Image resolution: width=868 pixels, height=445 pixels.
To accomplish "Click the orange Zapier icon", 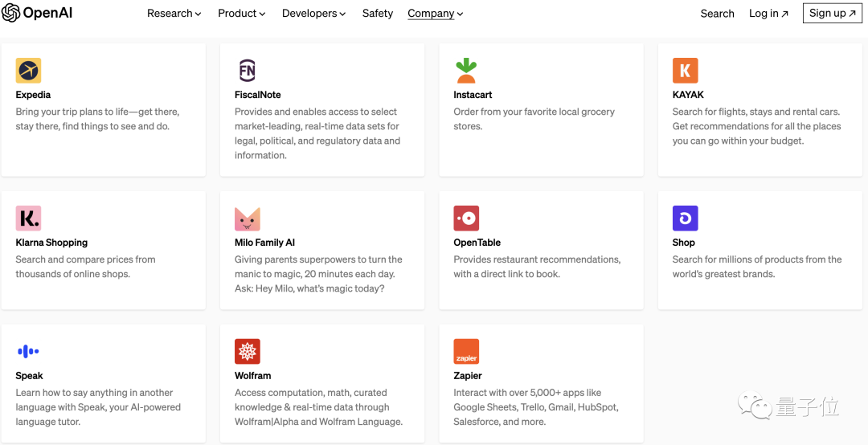I will point(466,352).
